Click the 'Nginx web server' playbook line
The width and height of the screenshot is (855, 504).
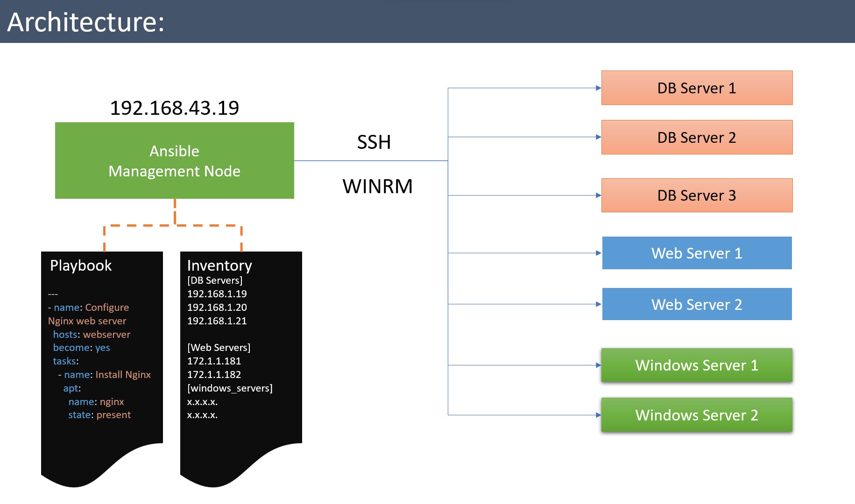(87, 321)
